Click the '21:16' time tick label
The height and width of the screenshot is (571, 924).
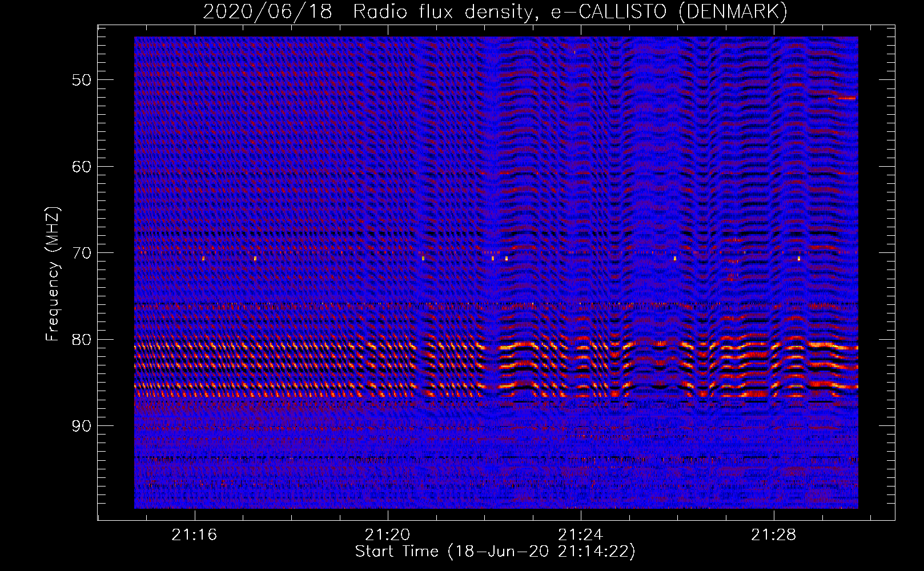pyautogui.click(x=195, y=535)
